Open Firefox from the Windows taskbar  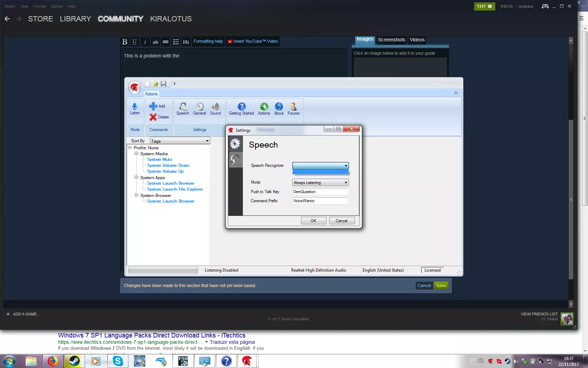click(53, 361)
